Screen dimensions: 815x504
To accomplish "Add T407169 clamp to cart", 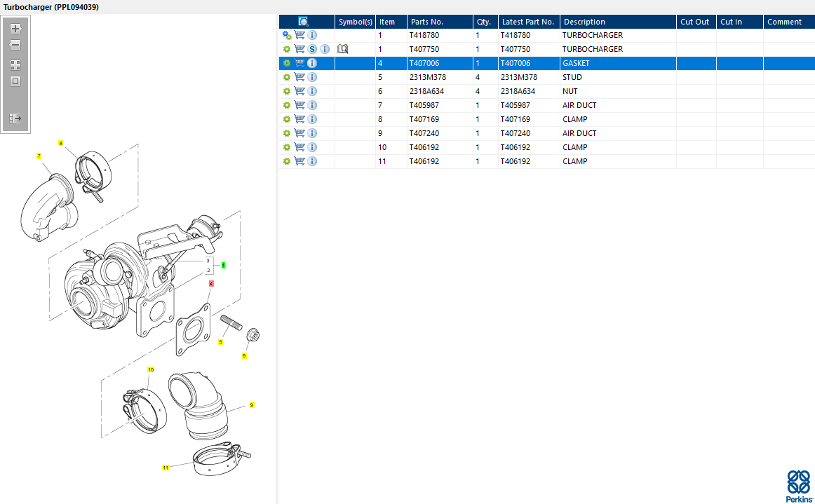I will coord(299,119).
